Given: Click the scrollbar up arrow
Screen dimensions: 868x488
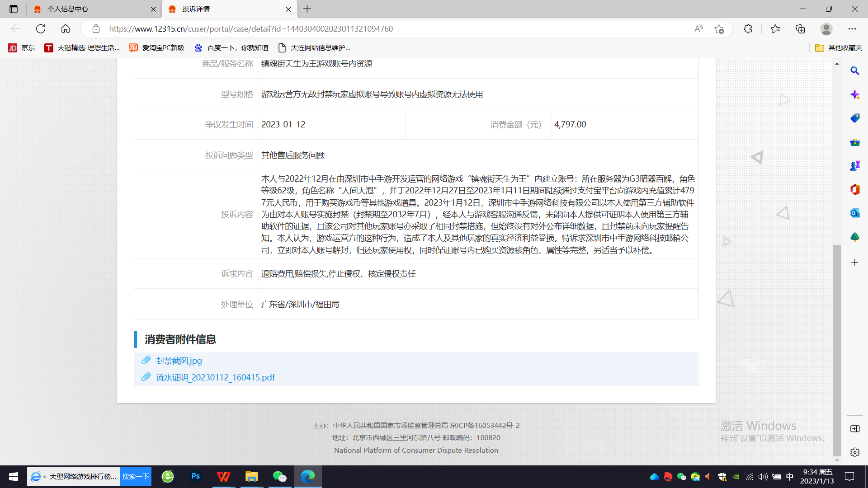Looking at the screenshot, I should click(x=837, y=64).
